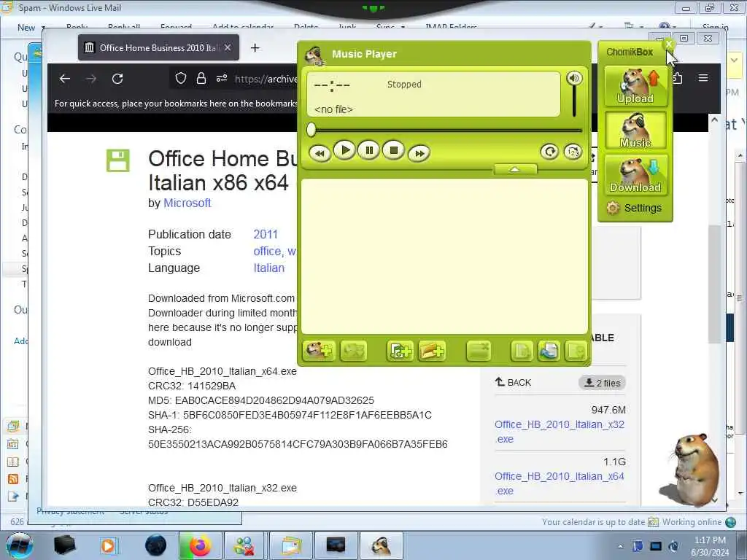
Task: Mute the Music Player speaker icon
Action: click(x=574, y=78)
